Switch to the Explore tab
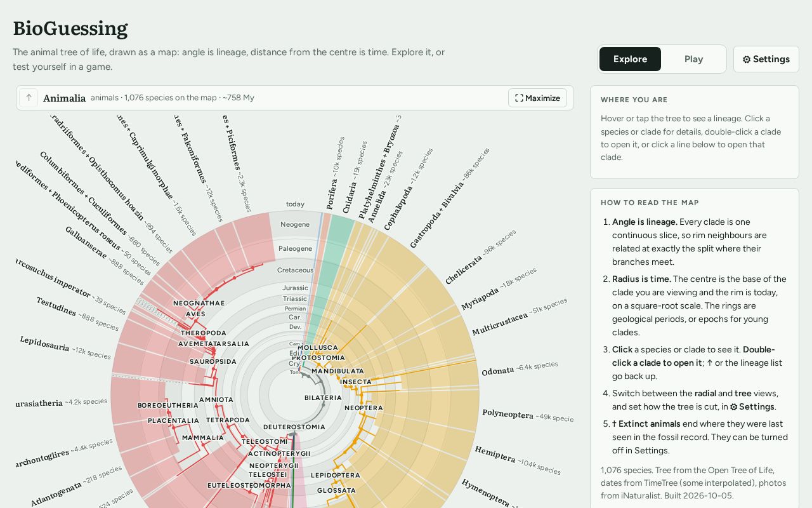The height and width of the screenshot is (508, 812). (x=630, y=59)
